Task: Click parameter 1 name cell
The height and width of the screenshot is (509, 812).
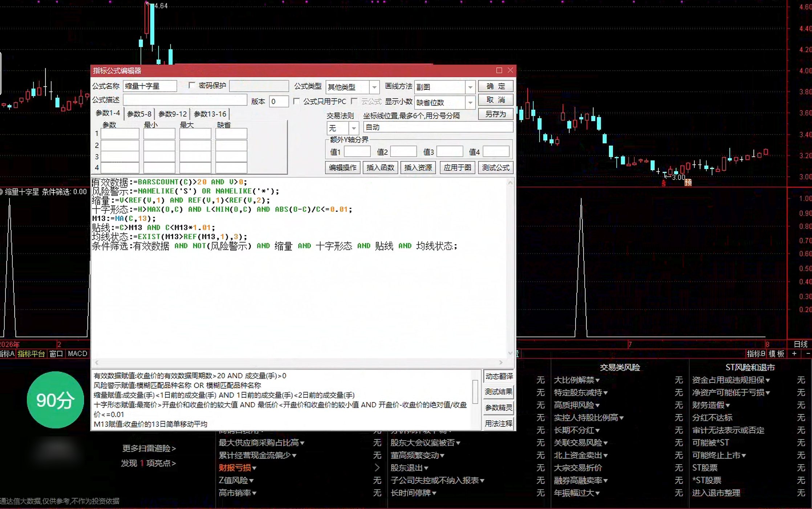Action: (x=120, y=134)
